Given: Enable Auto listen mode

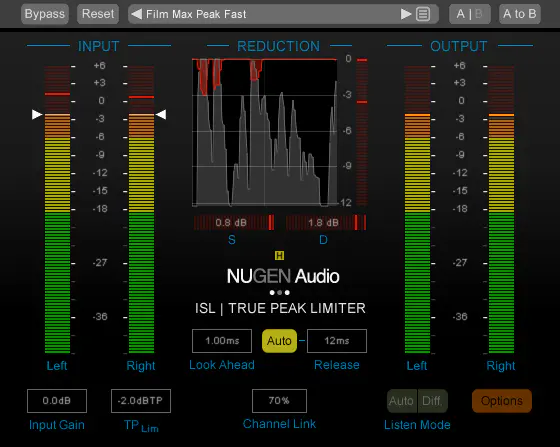Looking at the screenshot, I should [x=402, y=401].
